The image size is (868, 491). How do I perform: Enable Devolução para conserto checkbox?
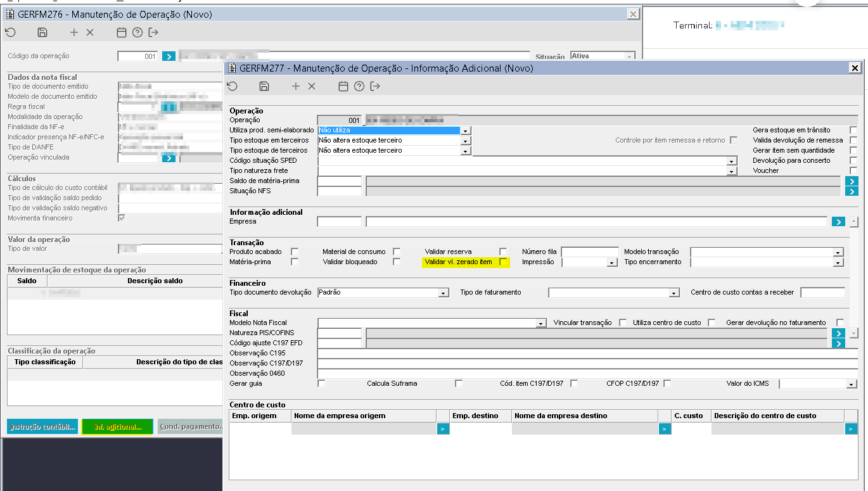pos(853,160)
